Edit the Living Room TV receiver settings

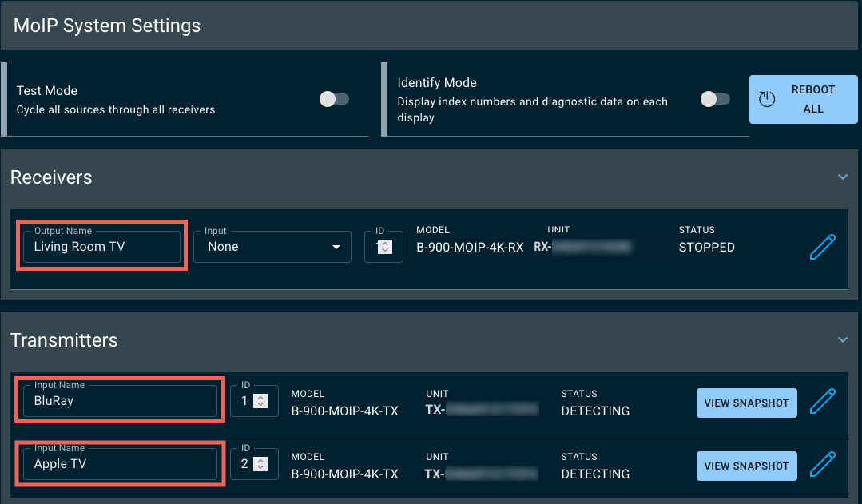tap(823, 248)
